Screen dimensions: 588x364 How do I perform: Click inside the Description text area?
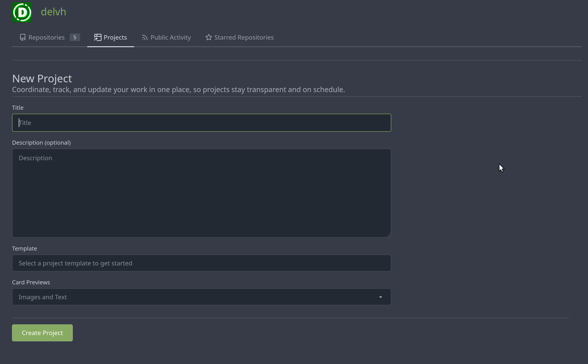[x=201, y=193]
